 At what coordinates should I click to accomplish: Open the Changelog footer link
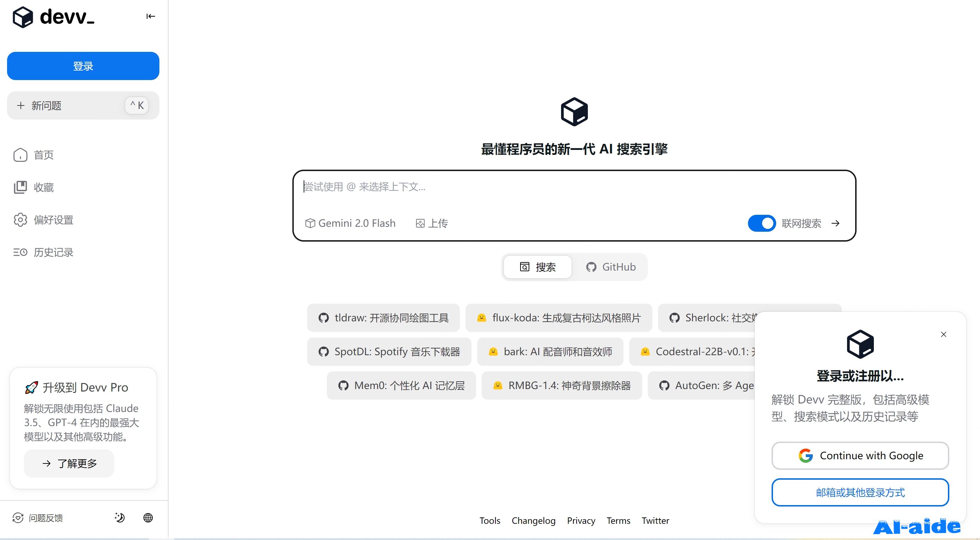533,521
